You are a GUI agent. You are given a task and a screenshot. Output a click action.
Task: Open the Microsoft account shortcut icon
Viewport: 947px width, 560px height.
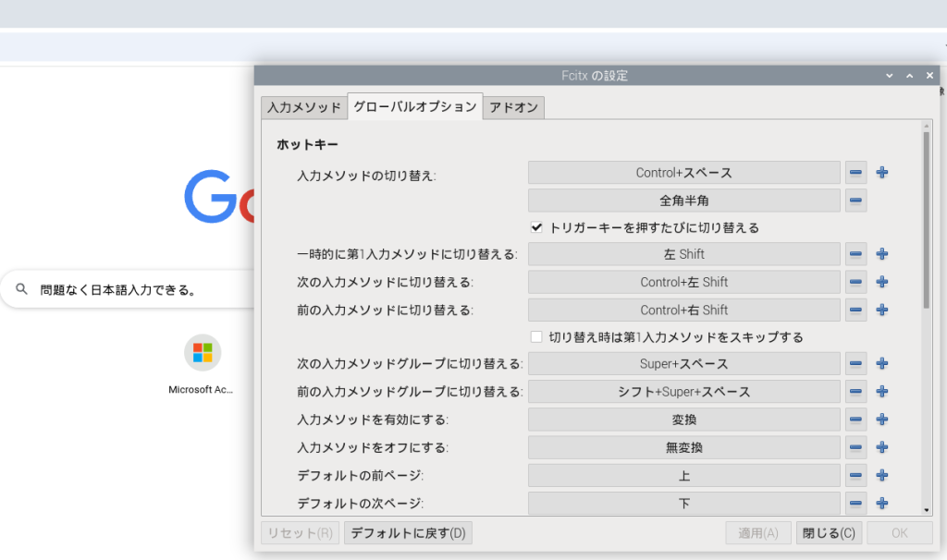point(202,353)
